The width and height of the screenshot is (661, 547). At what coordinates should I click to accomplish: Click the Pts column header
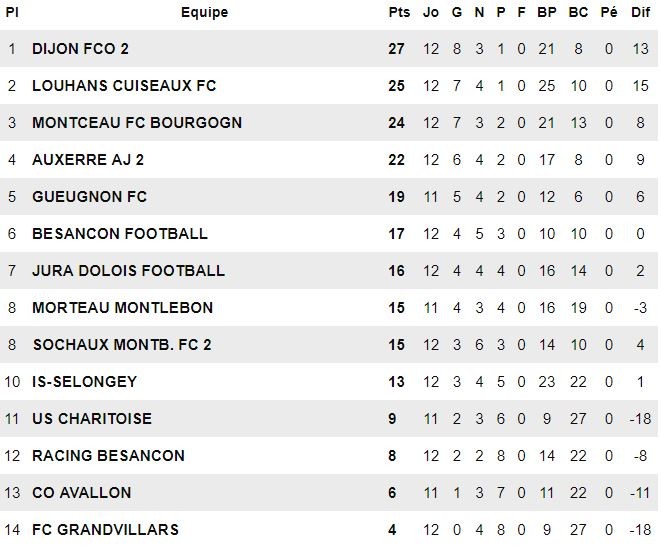[399, 12]
